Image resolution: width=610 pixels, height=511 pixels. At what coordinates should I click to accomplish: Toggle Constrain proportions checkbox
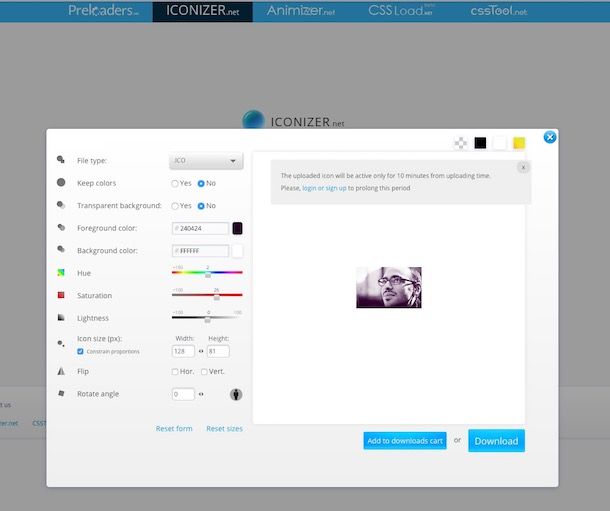80,352
